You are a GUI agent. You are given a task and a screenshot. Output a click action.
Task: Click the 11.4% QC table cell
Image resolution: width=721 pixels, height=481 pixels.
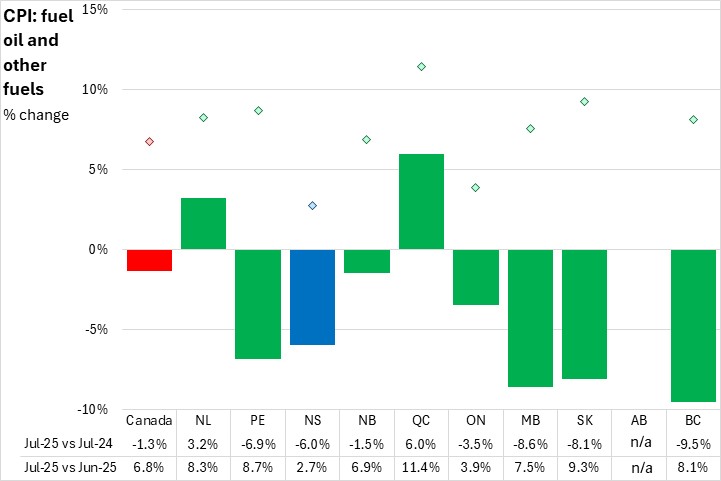tap(421, 466)
